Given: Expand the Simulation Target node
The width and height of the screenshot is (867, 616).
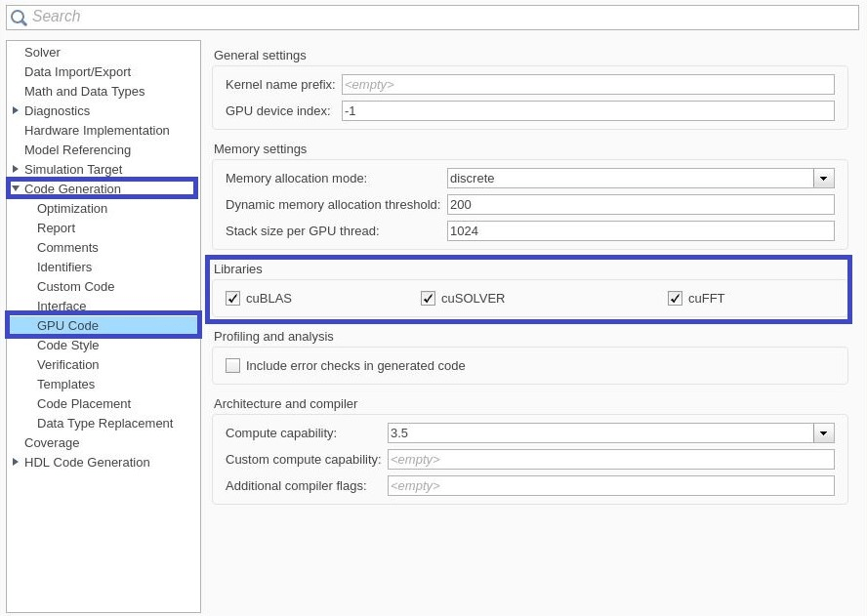Looking at the screenshot, I should click(16, 169).
